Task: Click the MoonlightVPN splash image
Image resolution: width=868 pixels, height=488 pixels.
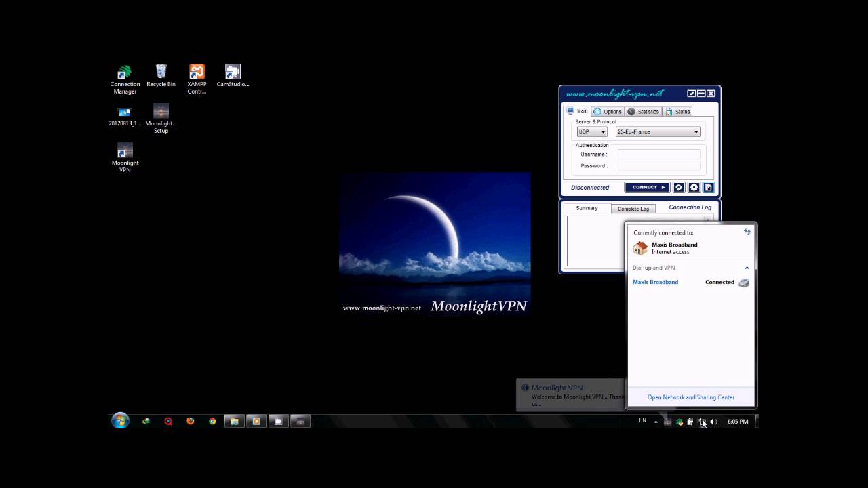Action: [x=435, y=244]
